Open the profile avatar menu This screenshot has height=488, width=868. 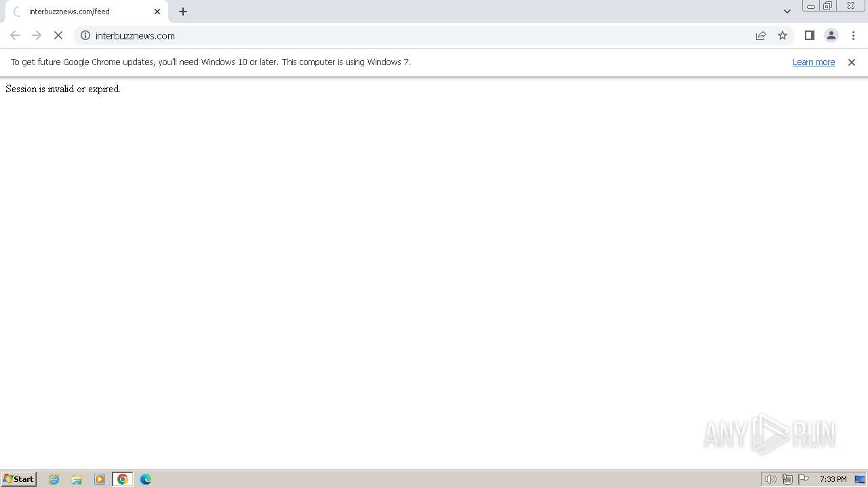831,35
